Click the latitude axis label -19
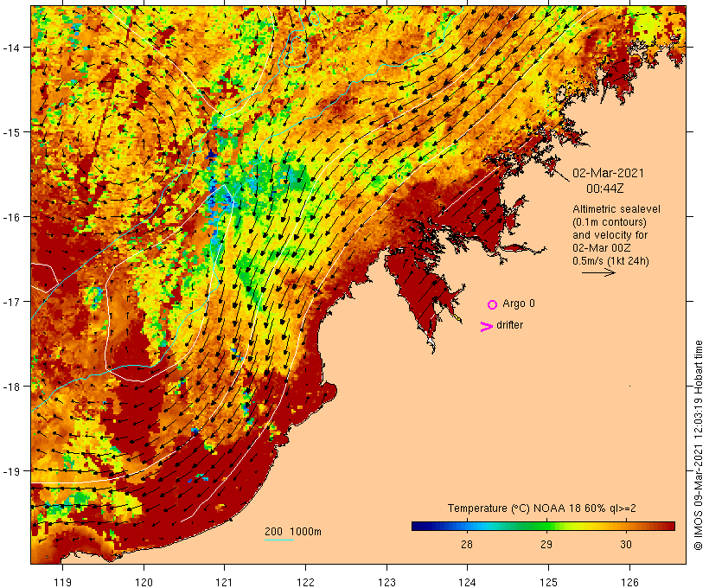Screen dimensions: 709x588 [x=11, y=471]
